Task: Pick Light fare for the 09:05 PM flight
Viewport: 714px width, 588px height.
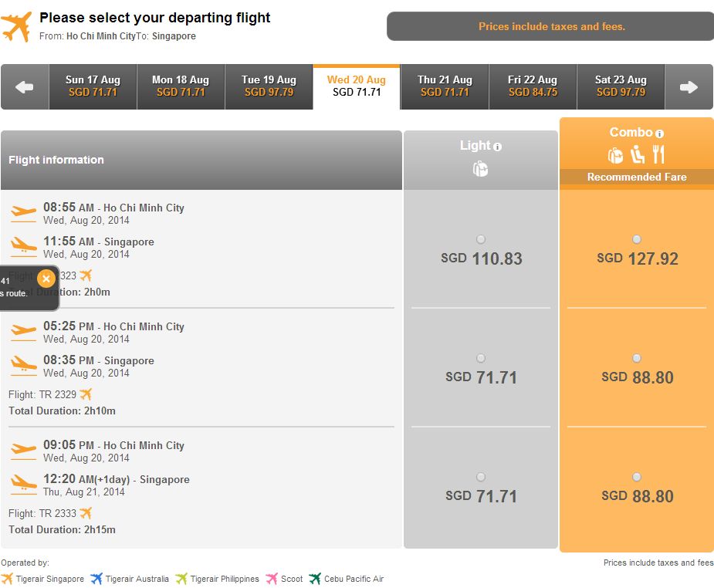Action: (x=480, y=477)
